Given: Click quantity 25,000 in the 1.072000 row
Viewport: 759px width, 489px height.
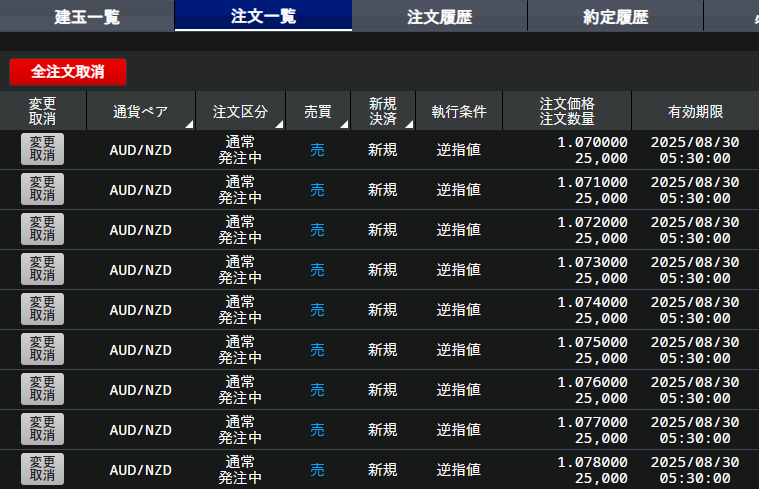Looking at the screenshot, I should tap(601, 238).
